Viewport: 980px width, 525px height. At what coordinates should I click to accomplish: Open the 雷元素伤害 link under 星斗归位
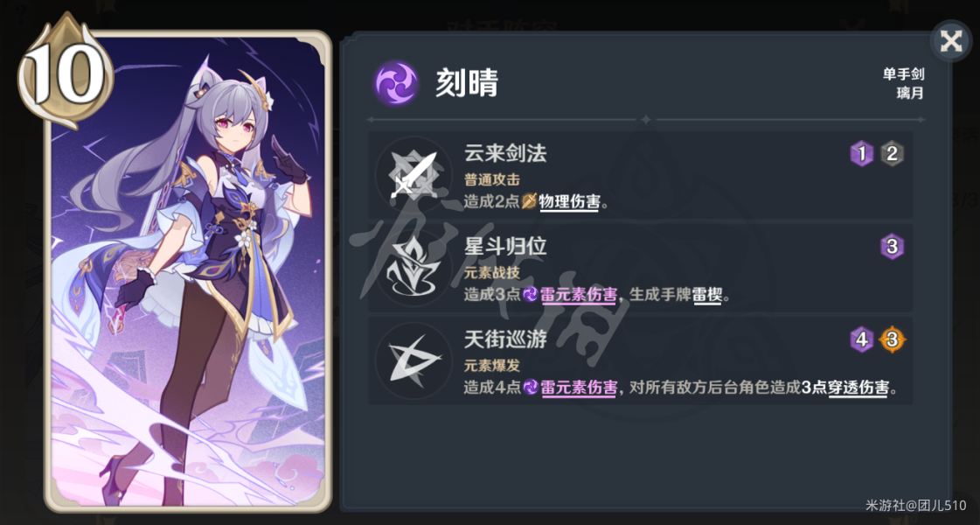579,294
